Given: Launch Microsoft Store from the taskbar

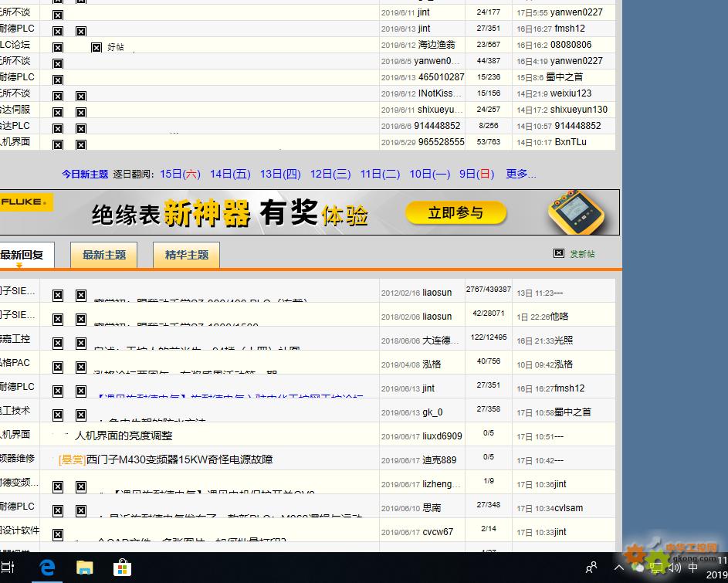Looking at the screenshot, I should pos(122,568).
